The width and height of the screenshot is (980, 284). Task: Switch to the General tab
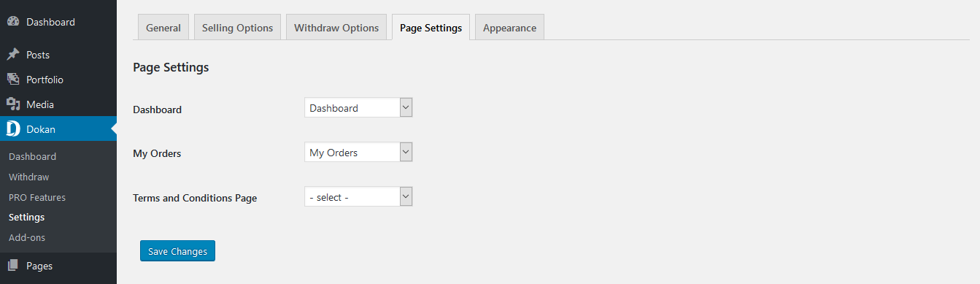[163, 27]
